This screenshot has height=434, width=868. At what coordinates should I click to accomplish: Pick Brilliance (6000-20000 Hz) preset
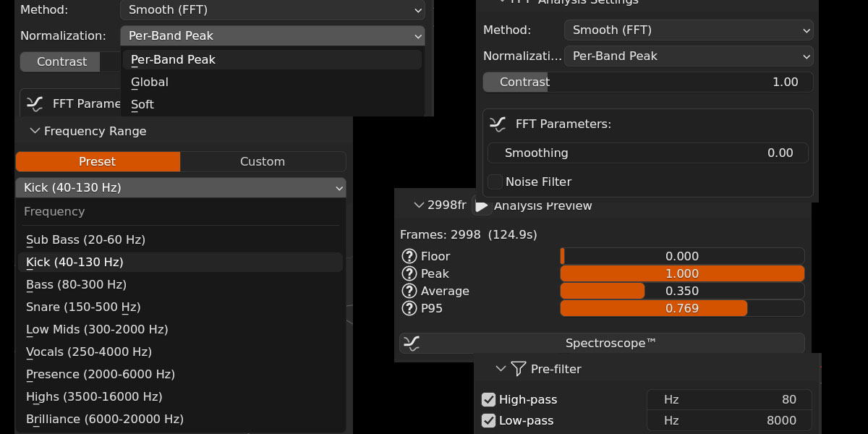181,419
